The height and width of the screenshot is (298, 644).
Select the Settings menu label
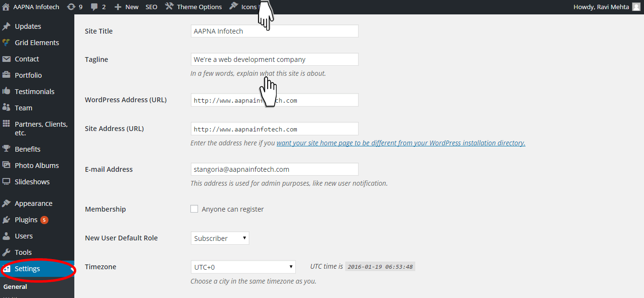click(x=27, y=269)
